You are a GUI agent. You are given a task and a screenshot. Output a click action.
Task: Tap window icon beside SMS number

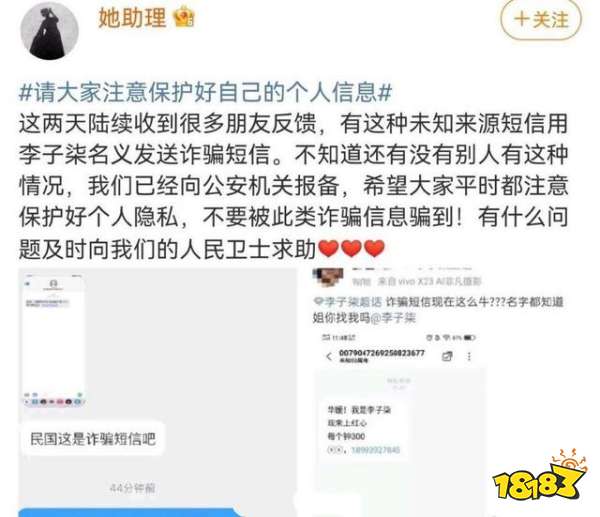click(447, 357)
